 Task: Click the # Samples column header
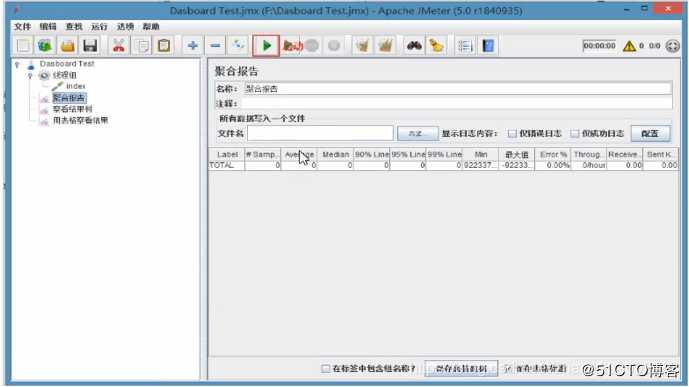pyautogui.click(x=262, y=155)
